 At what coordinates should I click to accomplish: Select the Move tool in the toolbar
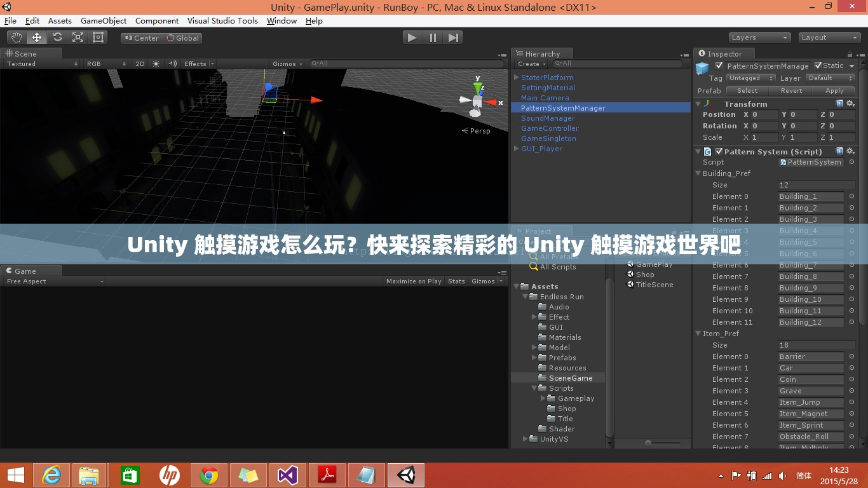[x=37, y=37]
